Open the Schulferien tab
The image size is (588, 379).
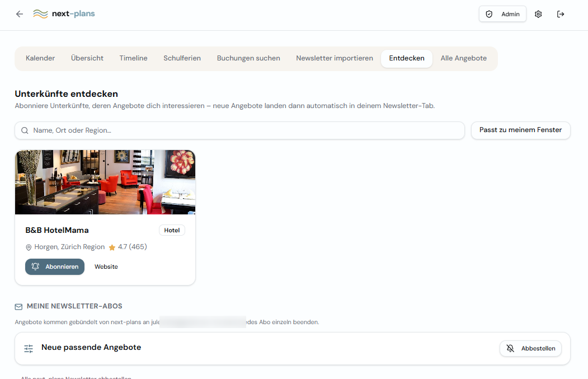click(x=182, y=58)
